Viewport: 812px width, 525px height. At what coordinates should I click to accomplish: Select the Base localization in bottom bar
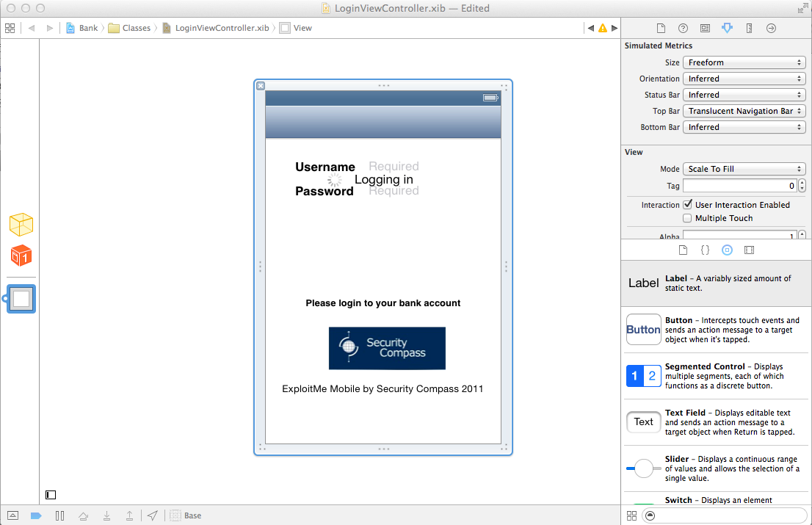(x=186, y=515)
